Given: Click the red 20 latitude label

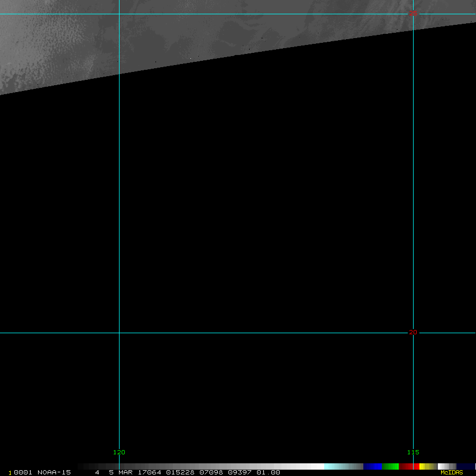Looking at the screenshot, I should [x=413, y=332].
